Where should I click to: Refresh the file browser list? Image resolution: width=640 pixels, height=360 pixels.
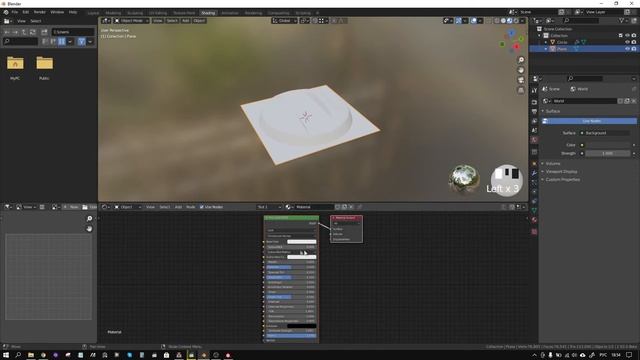(32, 32)
